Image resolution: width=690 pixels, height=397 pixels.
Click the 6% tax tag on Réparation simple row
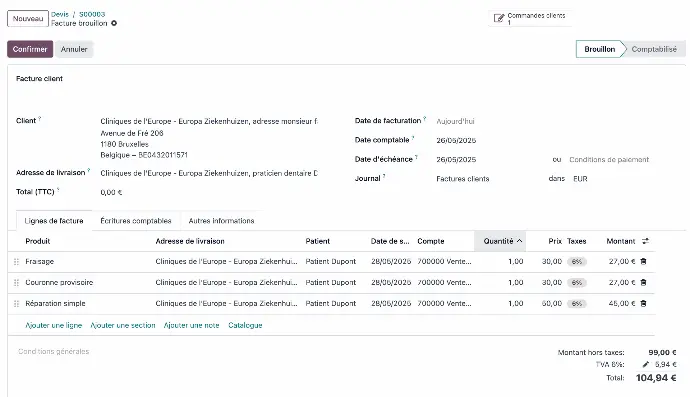tap(576, 304)
